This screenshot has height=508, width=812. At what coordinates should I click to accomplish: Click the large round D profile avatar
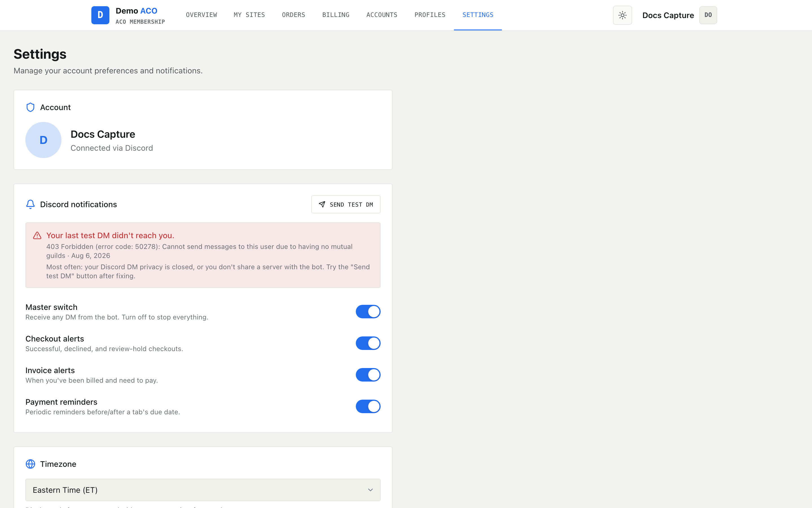coord(43,140)
